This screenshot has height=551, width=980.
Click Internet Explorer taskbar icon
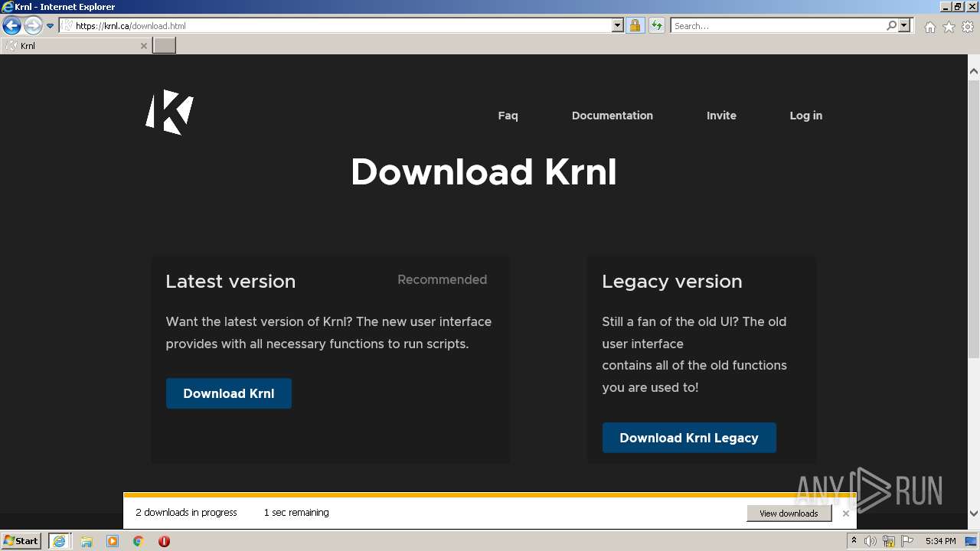59,541
